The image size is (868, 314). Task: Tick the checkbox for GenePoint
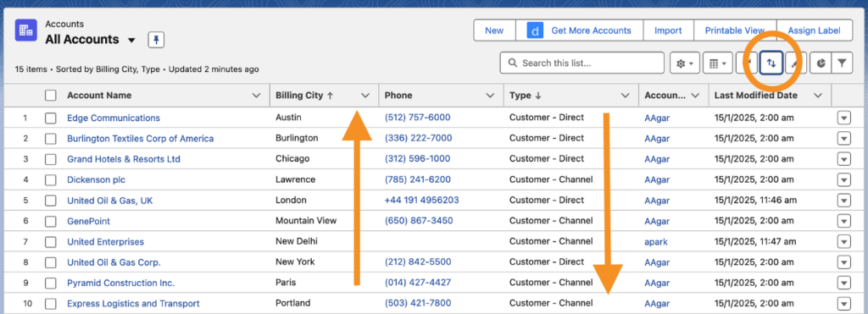(51, 221)
